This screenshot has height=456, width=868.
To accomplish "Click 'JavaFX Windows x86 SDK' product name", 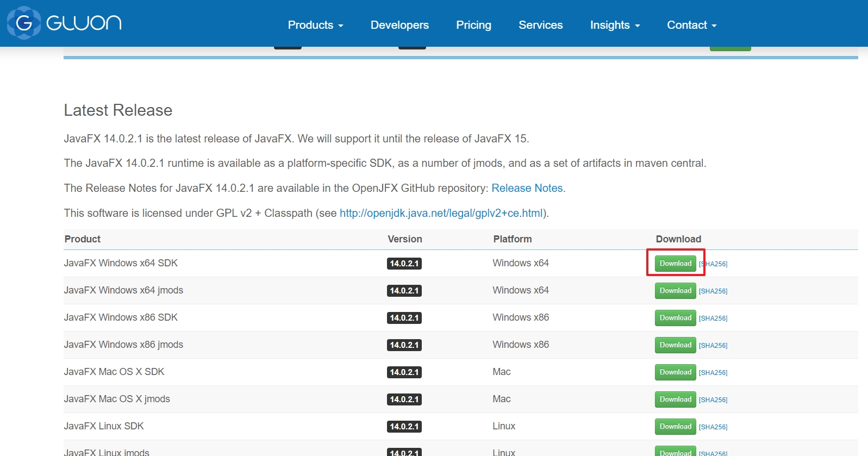I will [x=121, y=317].
